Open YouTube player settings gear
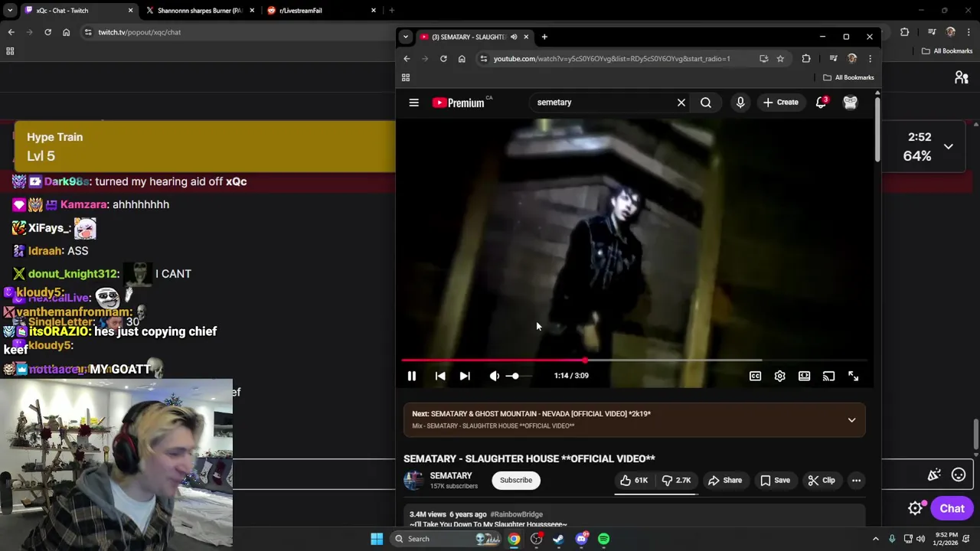980x551 pixels. point(779,376)
